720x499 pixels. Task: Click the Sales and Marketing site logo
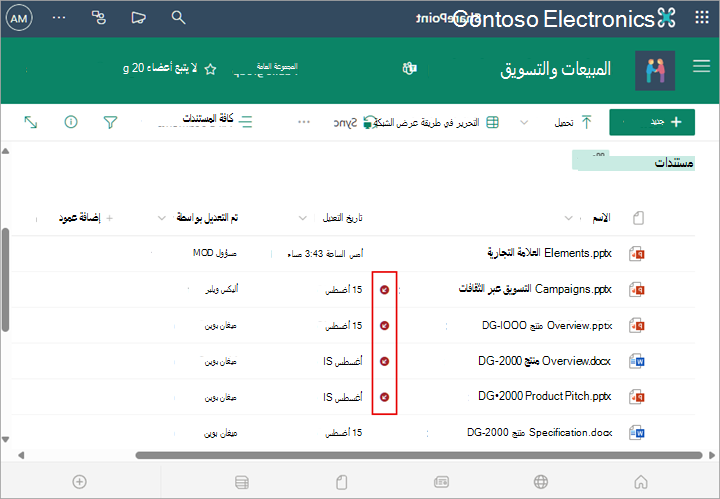click(655, 70)
